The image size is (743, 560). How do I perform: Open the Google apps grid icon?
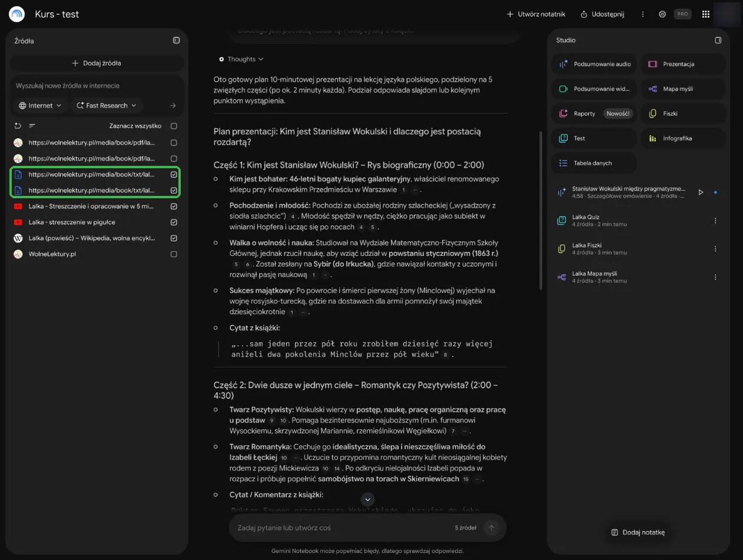(x=706, y=14)
